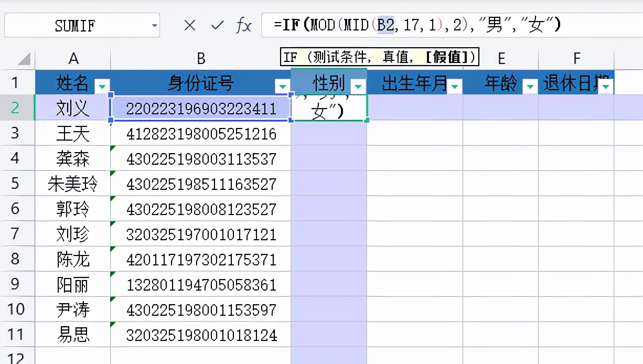Select the cell containing 郭玲
The height and width of the screenshot is (364, 643).
73,209
